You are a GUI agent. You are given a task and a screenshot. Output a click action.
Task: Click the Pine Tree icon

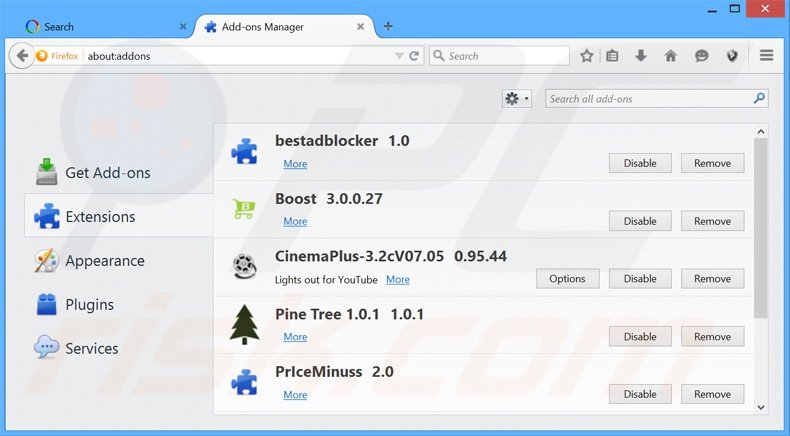244,324
